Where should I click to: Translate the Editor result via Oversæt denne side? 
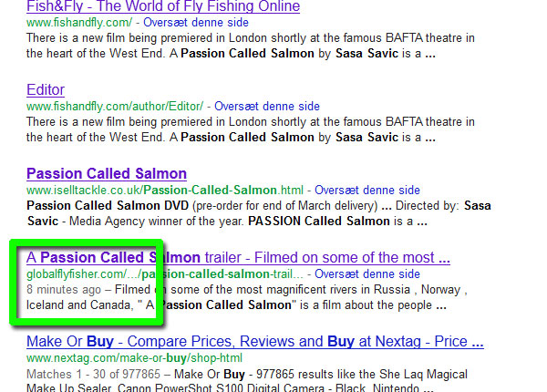pyautogui.click(x=266, y=106)
